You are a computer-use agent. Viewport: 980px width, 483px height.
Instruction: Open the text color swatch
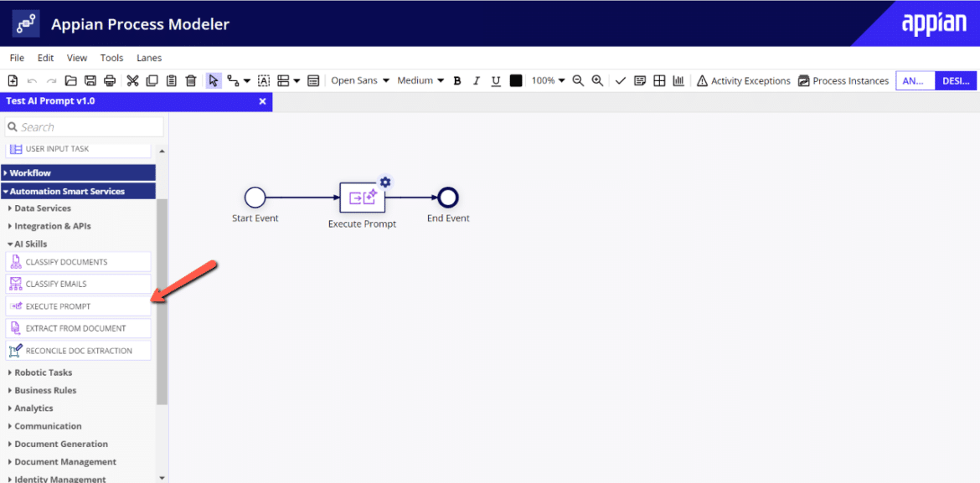(x=515, y=80)
